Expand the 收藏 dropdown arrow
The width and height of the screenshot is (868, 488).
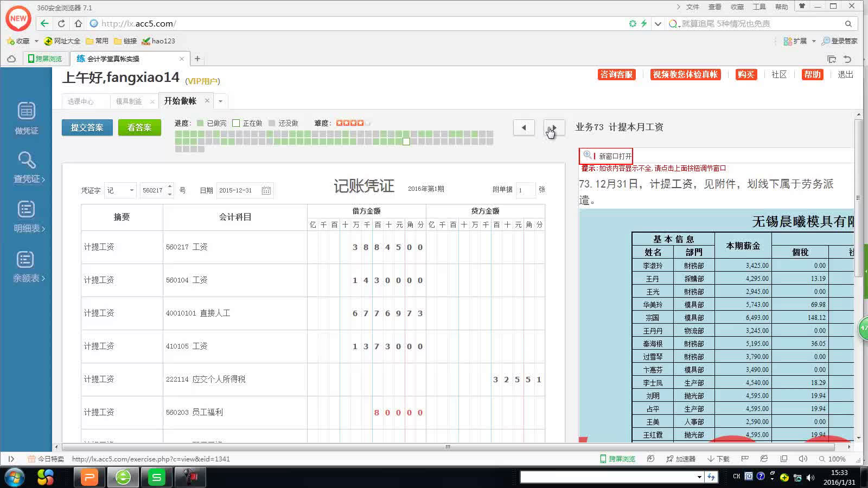(x=36, y=41)
